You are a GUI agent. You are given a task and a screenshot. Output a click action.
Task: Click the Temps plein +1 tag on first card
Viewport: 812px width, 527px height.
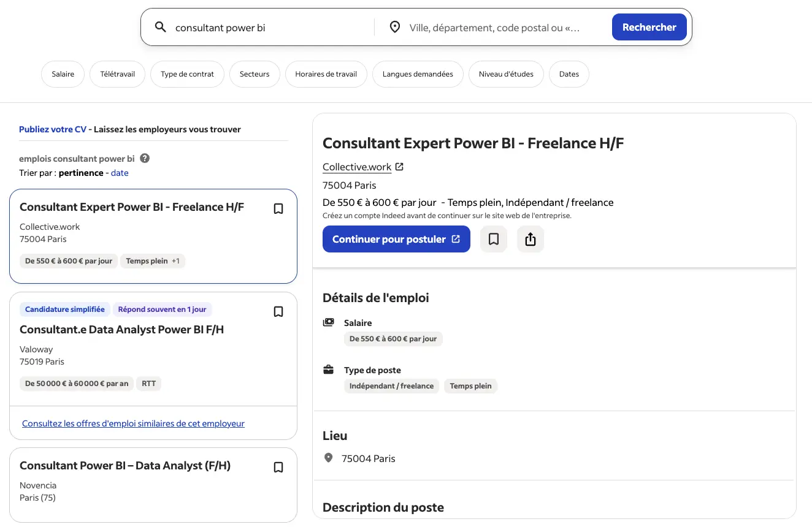(x=153, y=261)
